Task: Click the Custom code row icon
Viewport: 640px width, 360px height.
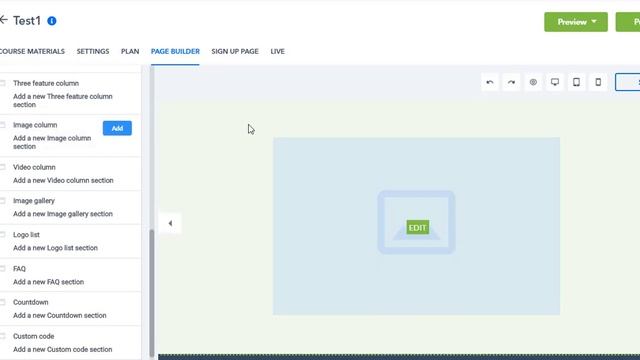Action: 2,336
